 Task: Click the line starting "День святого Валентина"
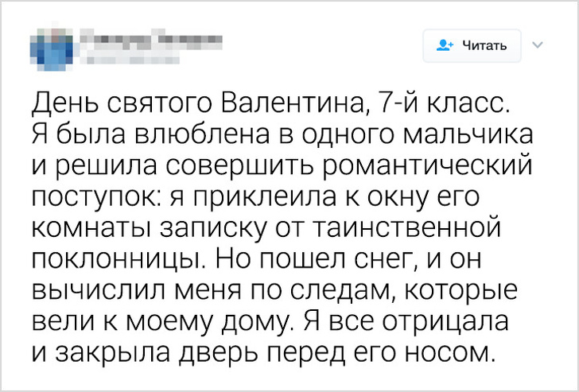click(x=267, y=105)
